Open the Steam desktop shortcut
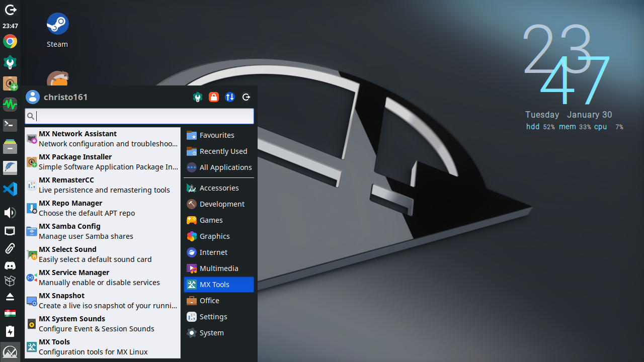The height and width of the screenshot is (362, 644). [x=57, y=31]
